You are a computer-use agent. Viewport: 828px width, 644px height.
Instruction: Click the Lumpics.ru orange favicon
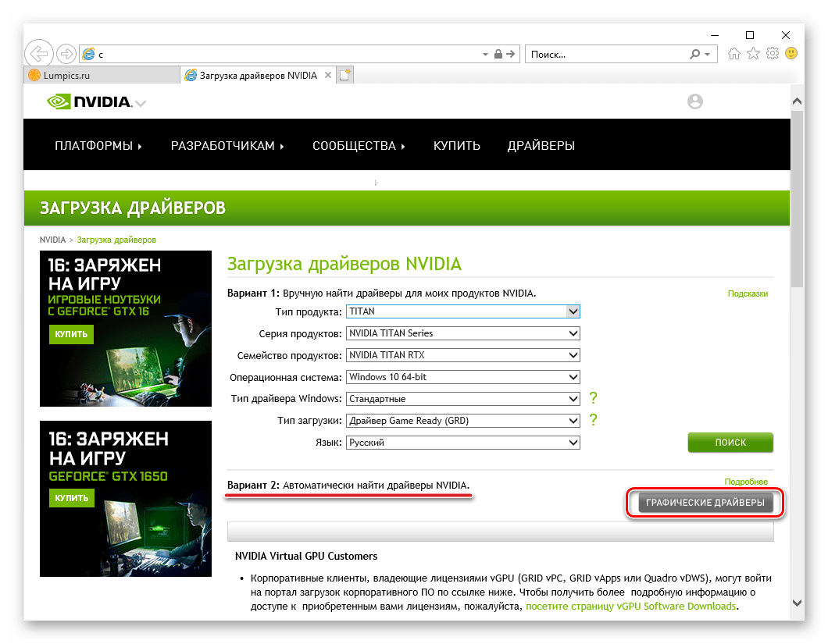(x=34, y=75)
